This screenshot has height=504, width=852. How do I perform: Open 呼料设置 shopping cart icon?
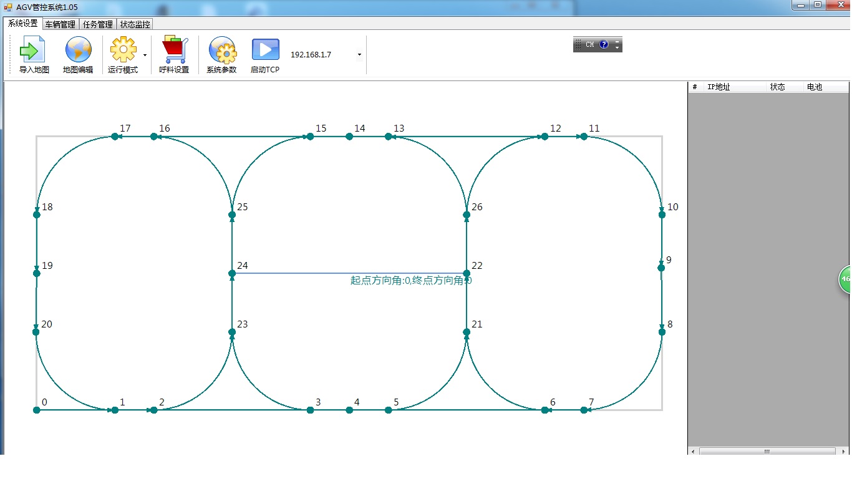(174, 49)
